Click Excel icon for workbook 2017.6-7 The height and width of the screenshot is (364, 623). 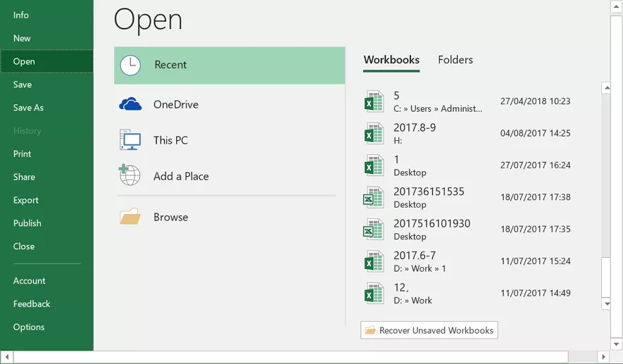tap(374, 261)
